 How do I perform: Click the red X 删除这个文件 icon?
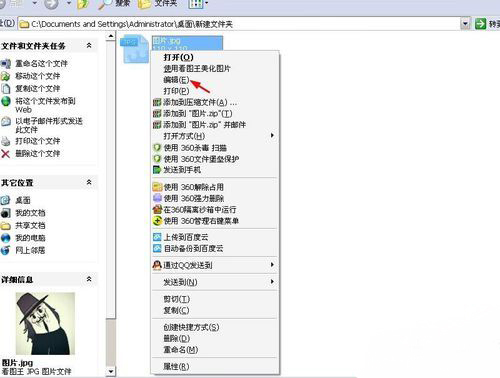6,154
